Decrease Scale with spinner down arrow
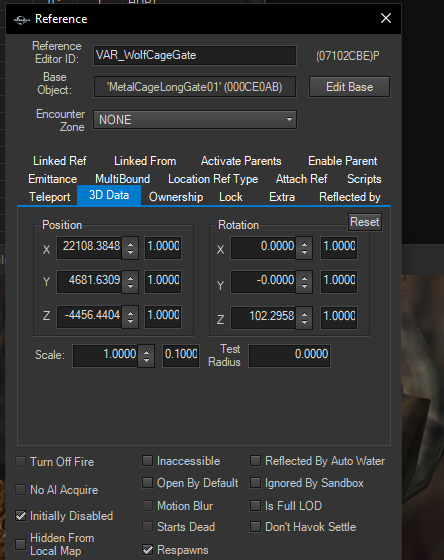 146,361
